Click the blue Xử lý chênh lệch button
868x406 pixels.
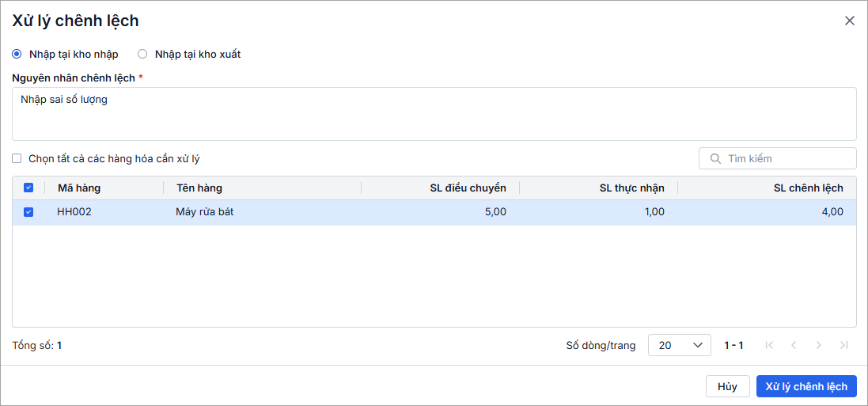pyautogui.click(x=806, y=386)
